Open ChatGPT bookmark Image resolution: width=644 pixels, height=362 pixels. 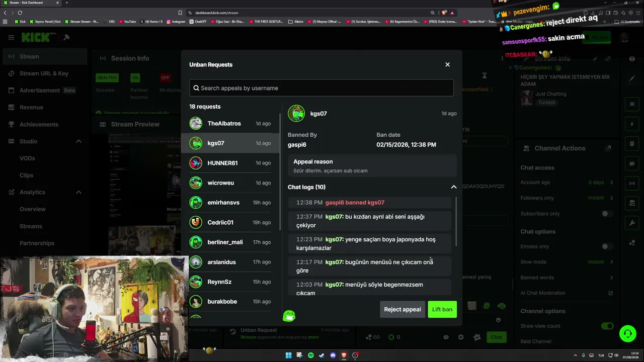(198, 22)
